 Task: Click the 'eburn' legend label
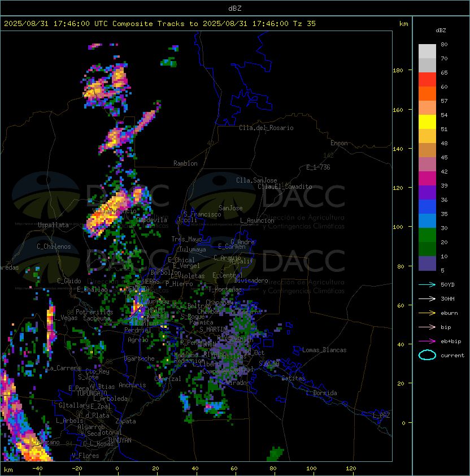click(x=449, y=313)
